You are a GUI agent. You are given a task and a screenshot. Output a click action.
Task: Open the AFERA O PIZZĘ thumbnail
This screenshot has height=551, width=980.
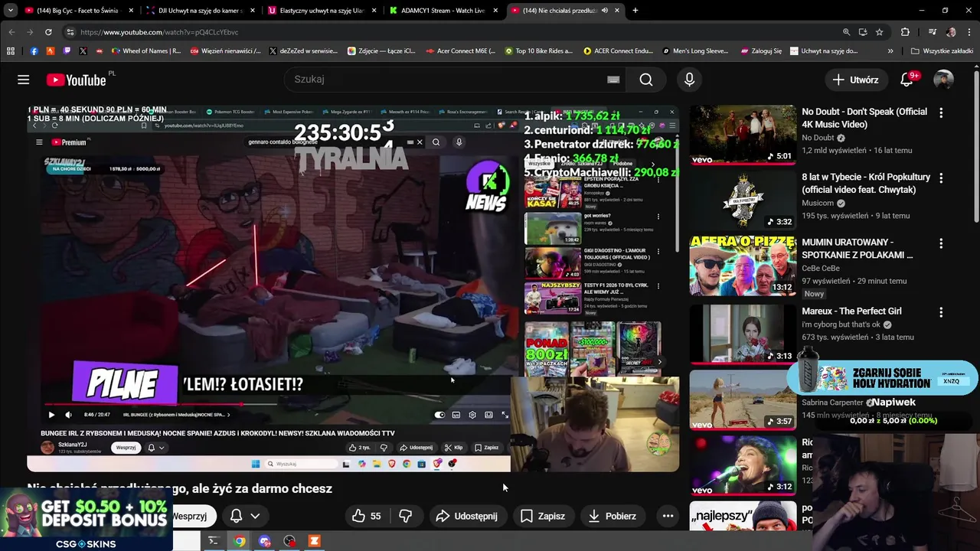[x=742, y=266]
